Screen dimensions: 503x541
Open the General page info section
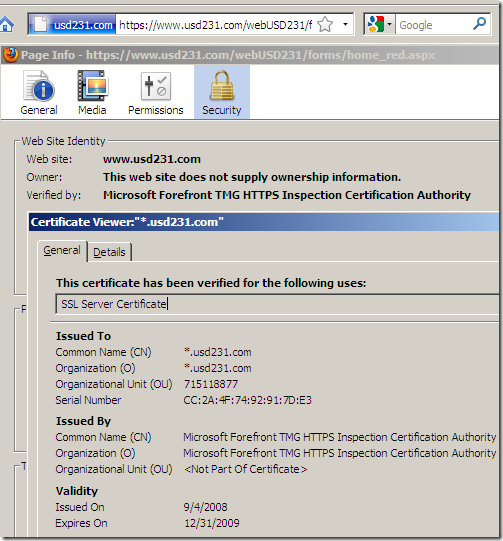(x=39, y=92)
